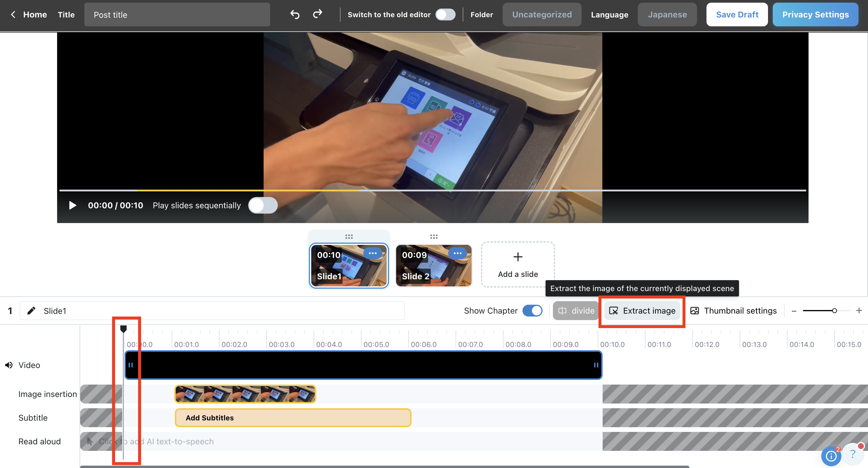Mute the Video track speaker icon
The height and width of the screenshot is (468, 868).
click(x=9, y=365)
